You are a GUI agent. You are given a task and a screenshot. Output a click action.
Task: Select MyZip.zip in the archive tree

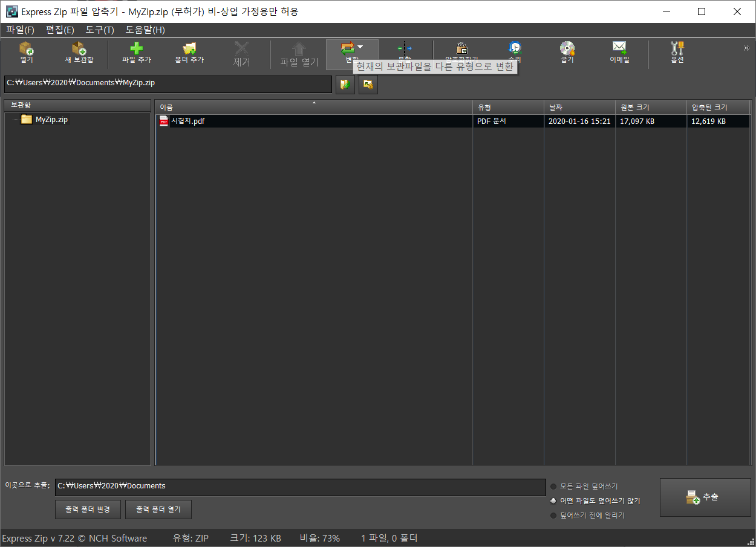(51, 120)
